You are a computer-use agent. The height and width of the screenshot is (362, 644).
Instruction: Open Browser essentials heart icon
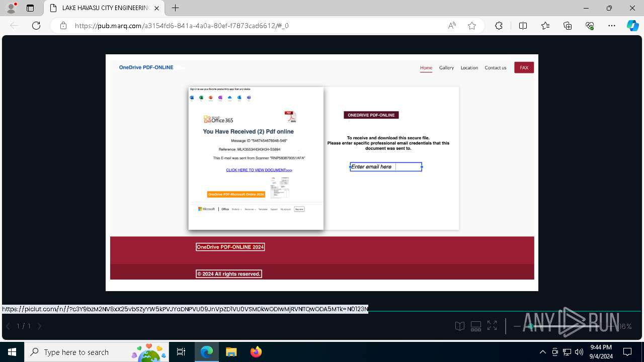(590, 26)
